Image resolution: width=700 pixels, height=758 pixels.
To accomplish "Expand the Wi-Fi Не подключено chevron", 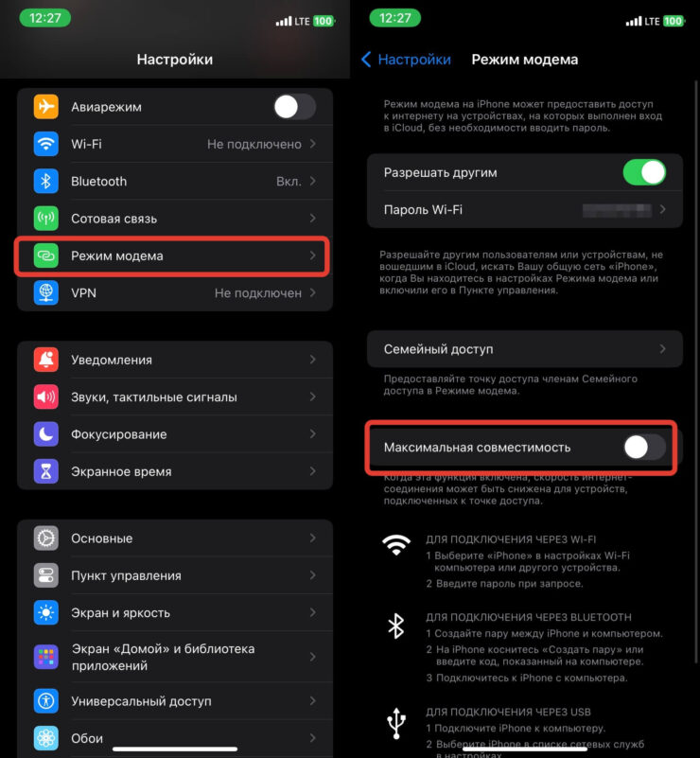I will [312, 144].
